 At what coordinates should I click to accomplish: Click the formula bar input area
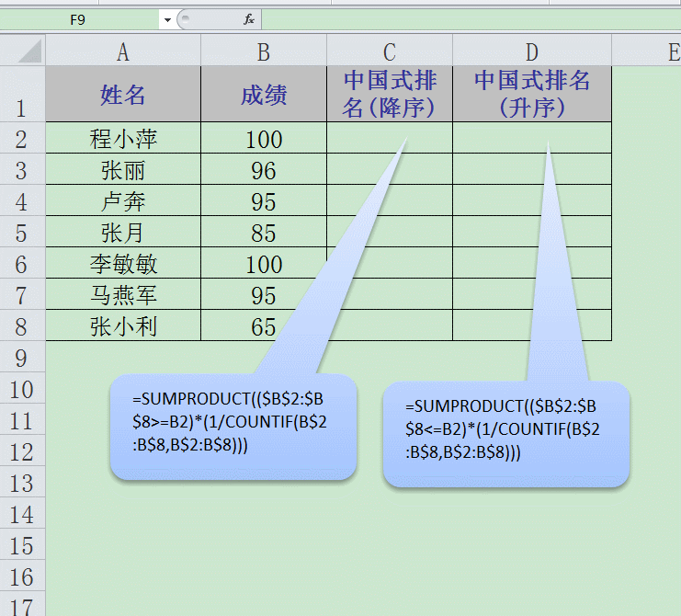pos(471,19)
